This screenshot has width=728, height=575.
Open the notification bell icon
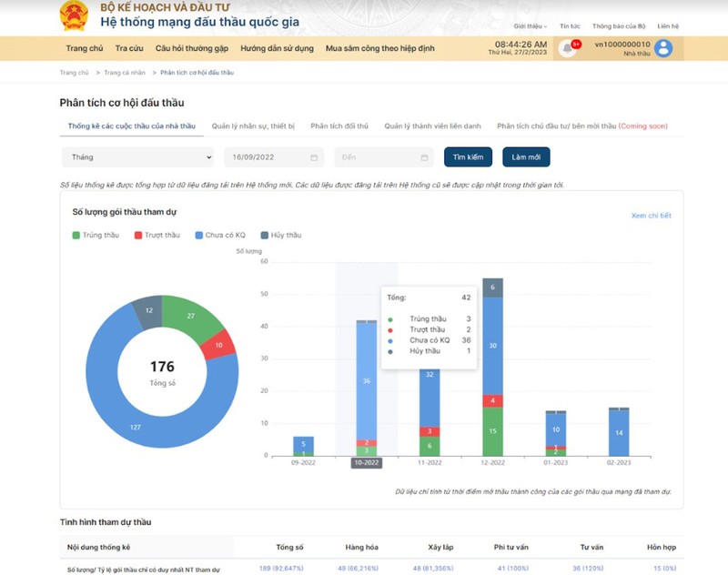click(568, 49)
